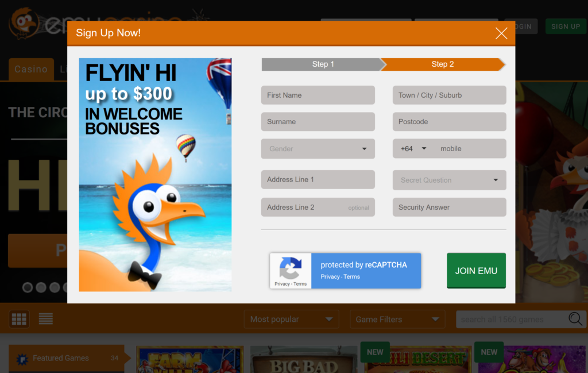Open the Secret Question dropdown
The image size is (588, 373).
(x=449, y=180)
